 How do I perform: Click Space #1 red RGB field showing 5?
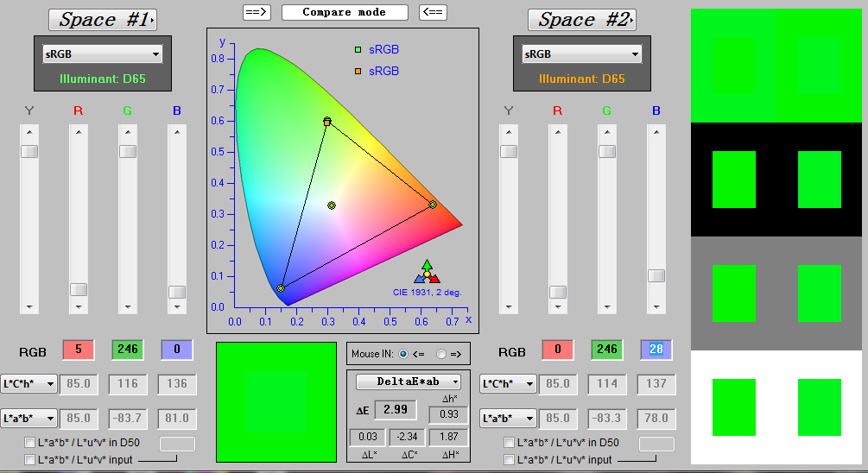click(79, 350)
